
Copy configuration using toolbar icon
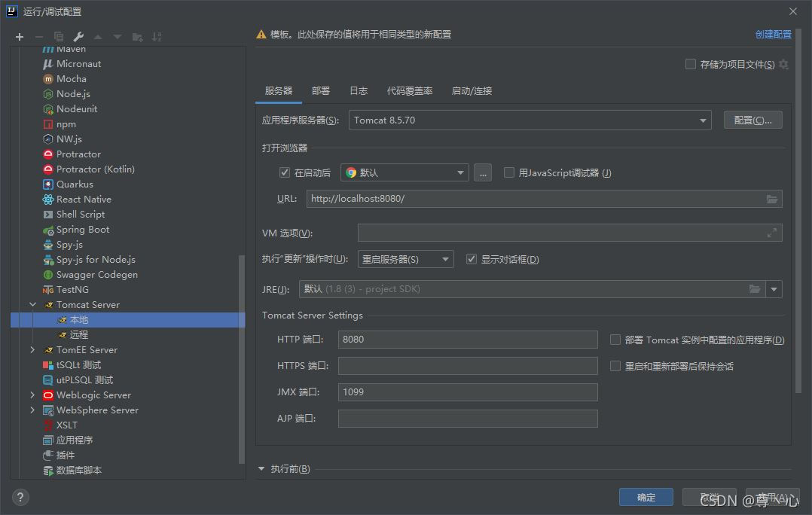(x=59, y=37)
